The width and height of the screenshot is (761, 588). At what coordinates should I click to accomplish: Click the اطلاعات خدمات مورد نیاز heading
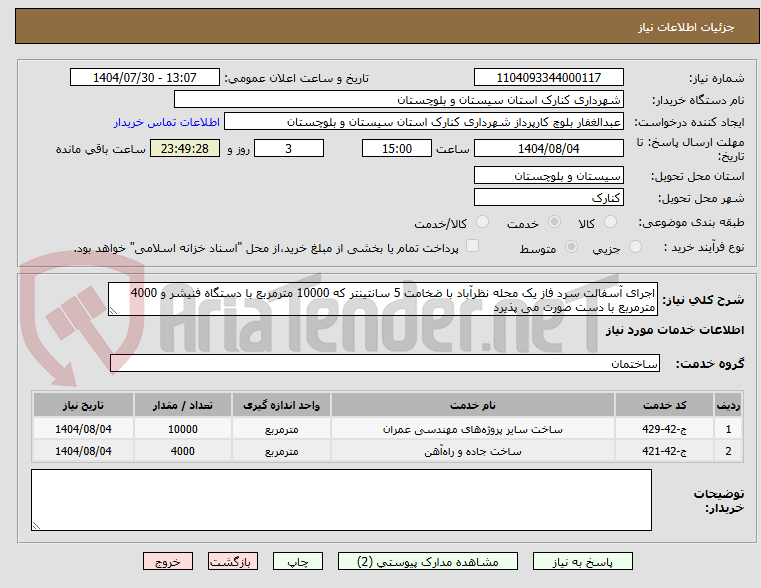(675, 330)
